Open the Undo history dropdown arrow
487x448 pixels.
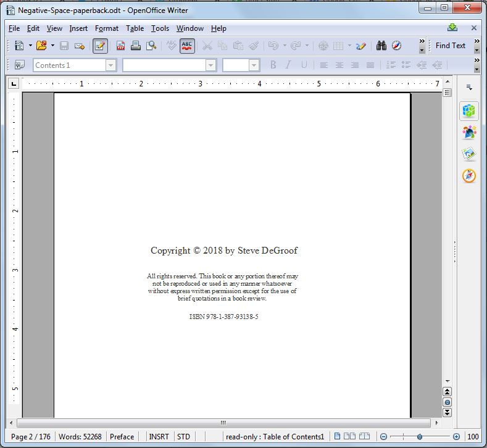pos(285,46)
